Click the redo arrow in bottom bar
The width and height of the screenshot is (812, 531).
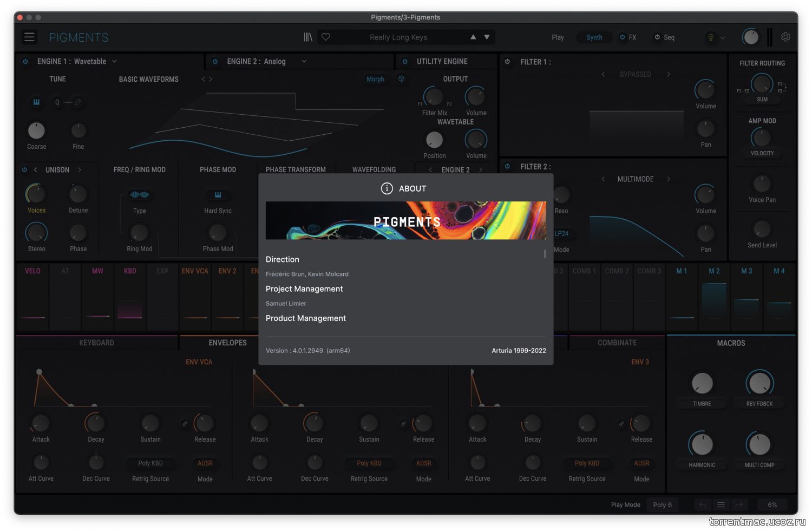(x=739, y=505)
